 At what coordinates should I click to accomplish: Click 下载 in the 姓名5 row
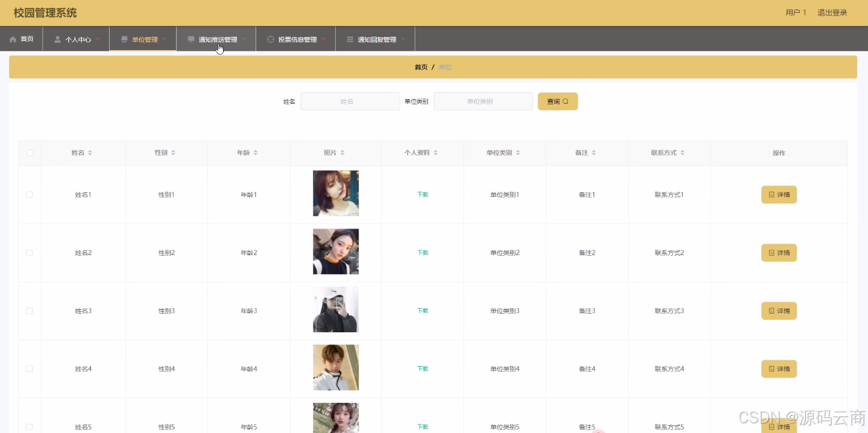click(x=423, y=427)
